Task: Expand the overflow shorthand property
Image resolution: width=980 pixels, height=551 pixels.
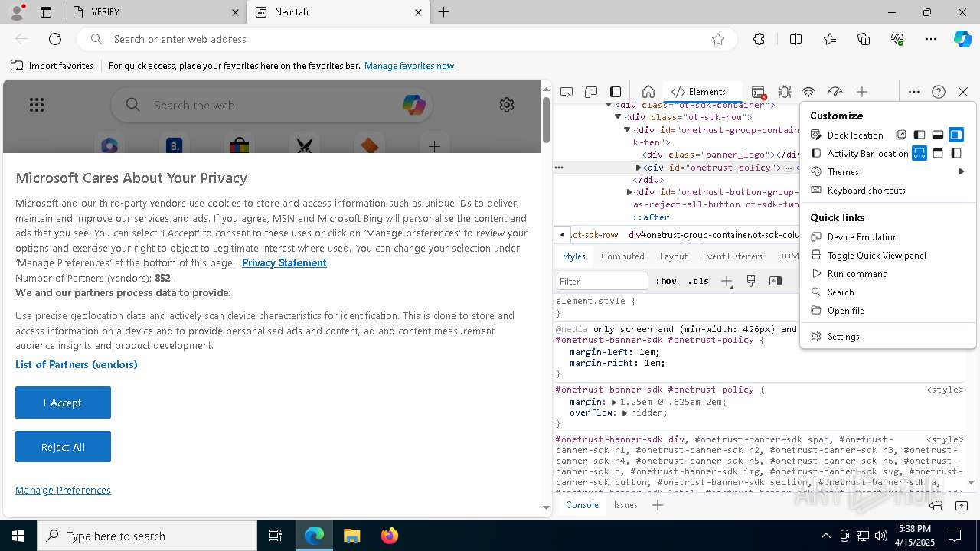Action: pyautogui.click(x=625, y=412)
